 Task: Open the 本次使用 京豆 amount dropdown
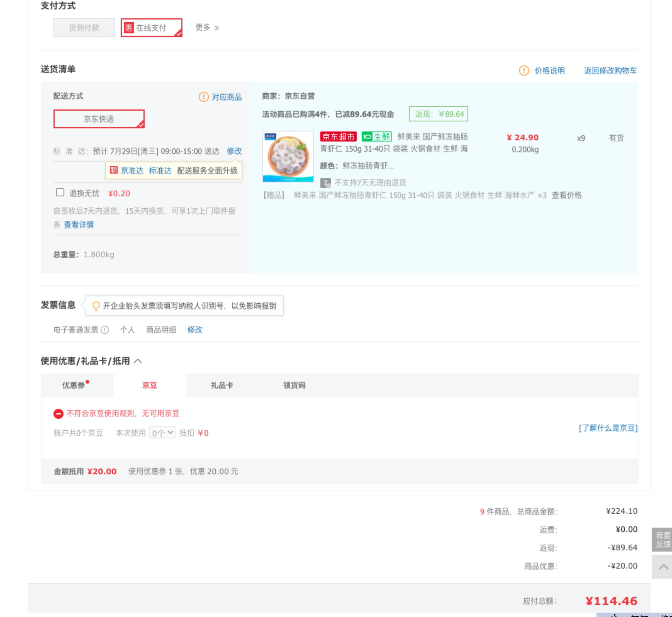pos(163,433)
